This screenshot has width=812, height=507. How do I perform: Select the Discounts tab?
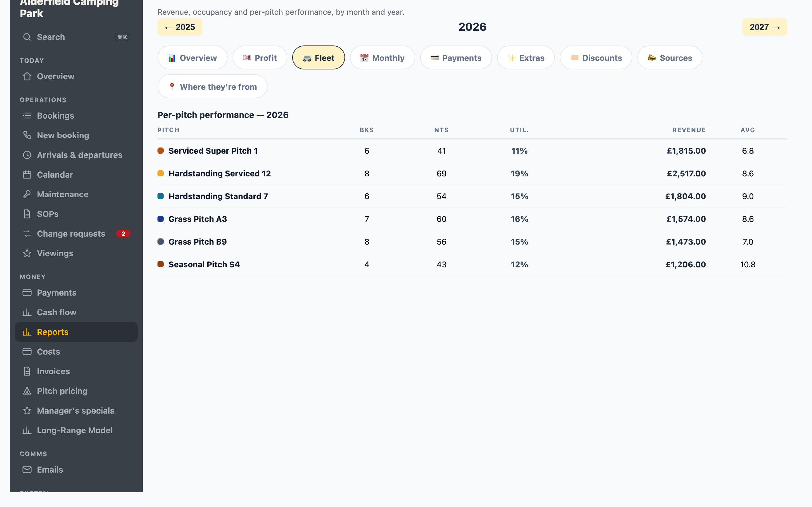596,58
